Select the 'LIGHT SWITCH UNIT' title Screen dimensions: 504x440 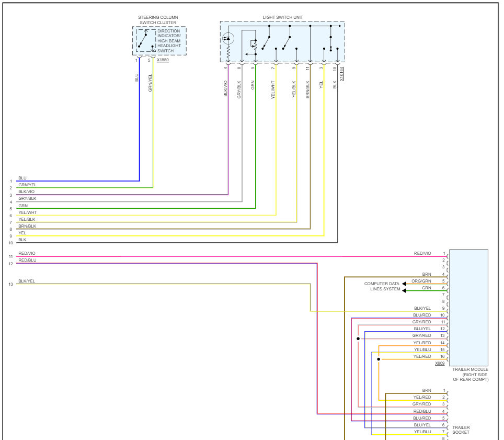(283, 17)
